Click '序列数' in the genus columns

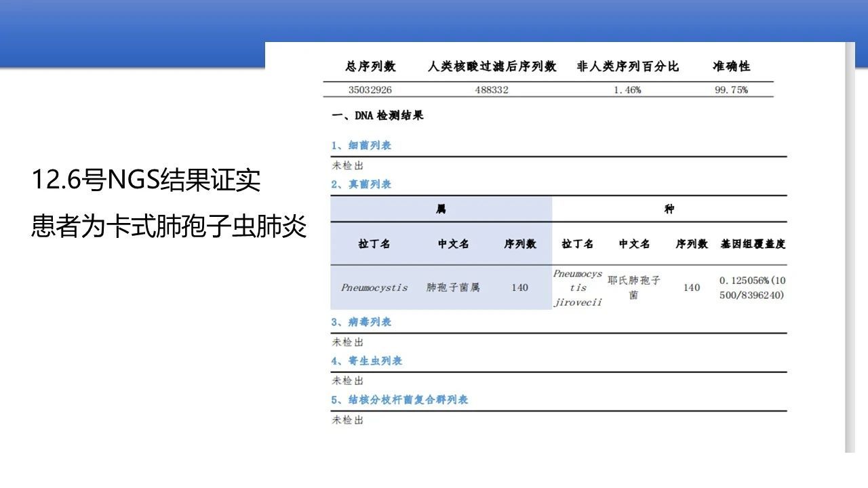coord(520,244)
